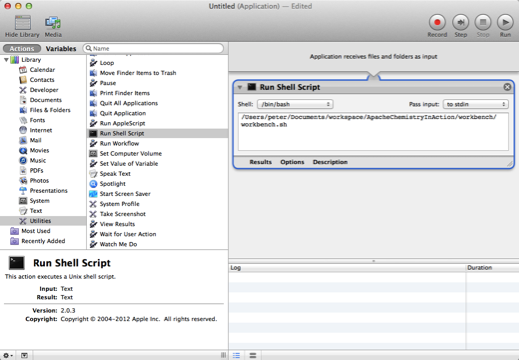Show the log list view
This screenshot has height=360, width=519.
coord(236,355)
